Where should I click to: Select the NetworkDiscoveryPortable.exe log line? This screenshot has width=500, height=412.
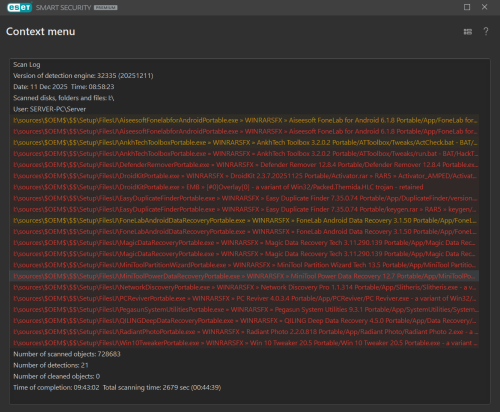(244, 287)
